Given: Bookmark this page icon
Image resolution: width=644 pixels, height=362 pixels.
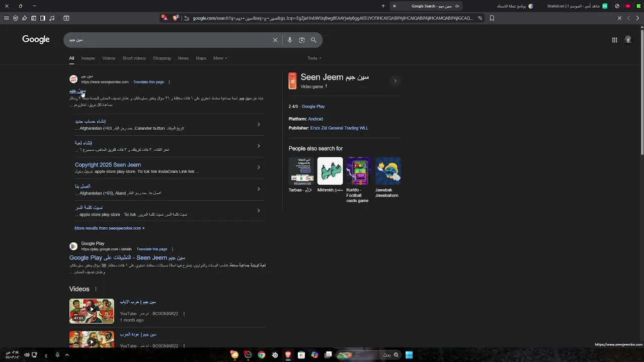Looking at the screenshot, I should [492, 18].
